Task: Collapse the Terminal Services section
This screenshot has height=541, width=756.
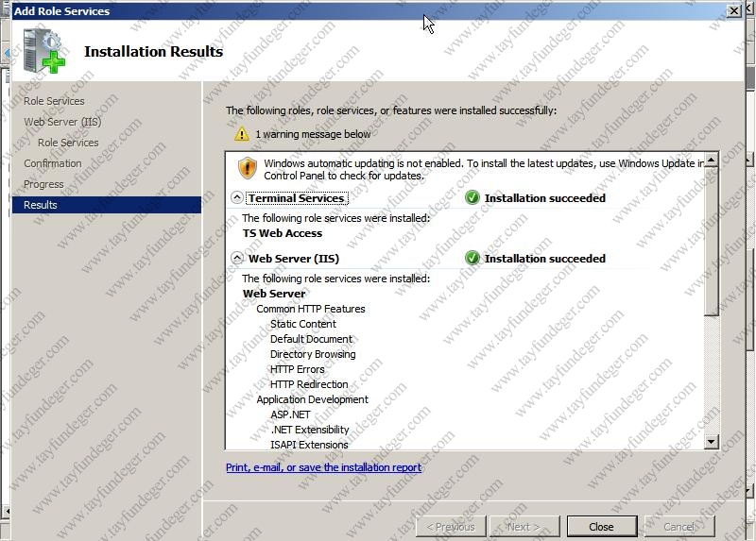Action: point(237,197)
